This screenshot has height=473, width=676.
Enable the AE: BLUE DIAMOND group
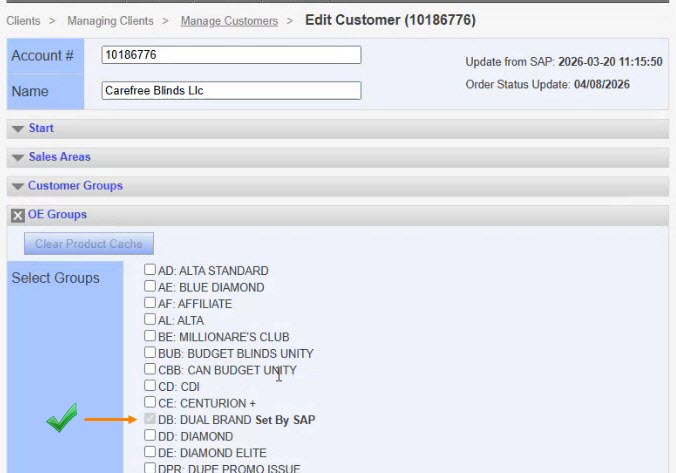(x=150, y=287)
